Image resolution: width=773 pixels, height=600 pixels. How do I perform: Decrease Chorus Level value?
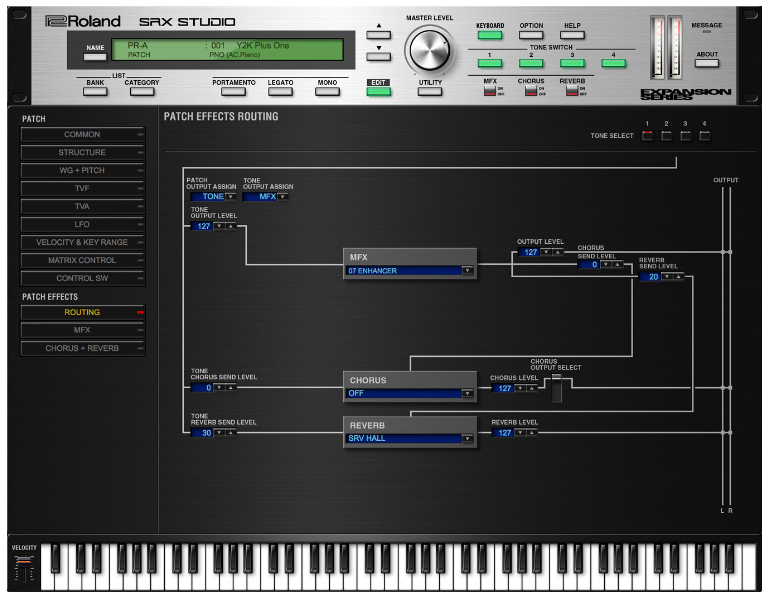click(520, 388)
